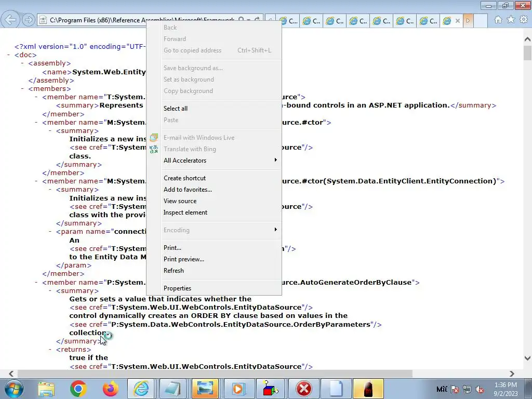532x399 pixels.
Task: Open the Notepad taskbar button
Action: click(173, 389)
